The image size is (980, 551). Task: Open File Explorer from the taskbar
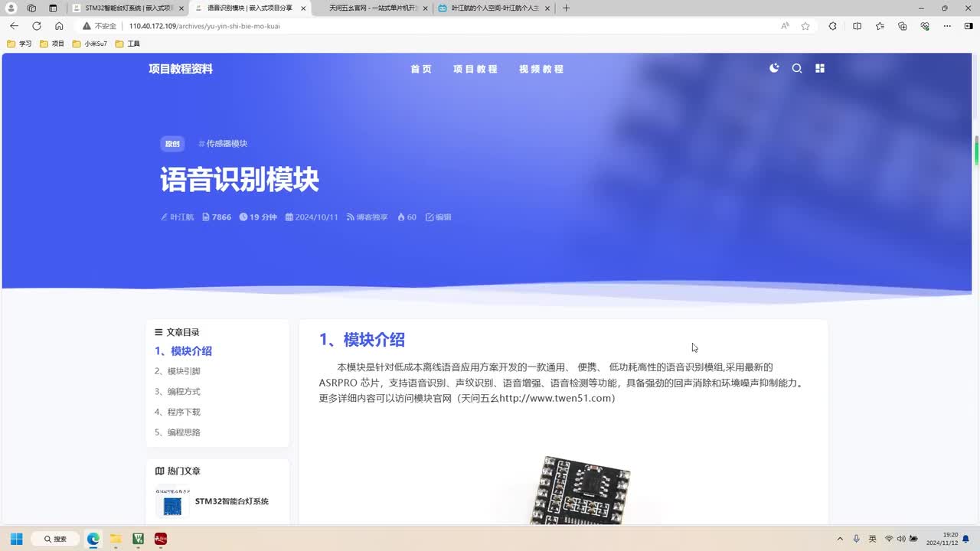pos(116,539)
